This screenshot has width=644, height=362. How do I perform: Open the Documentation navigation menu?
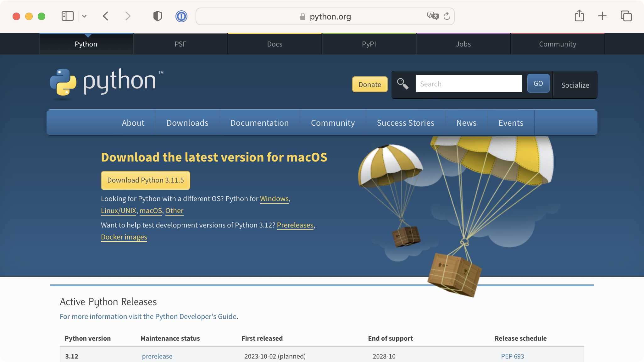point(259,123)
